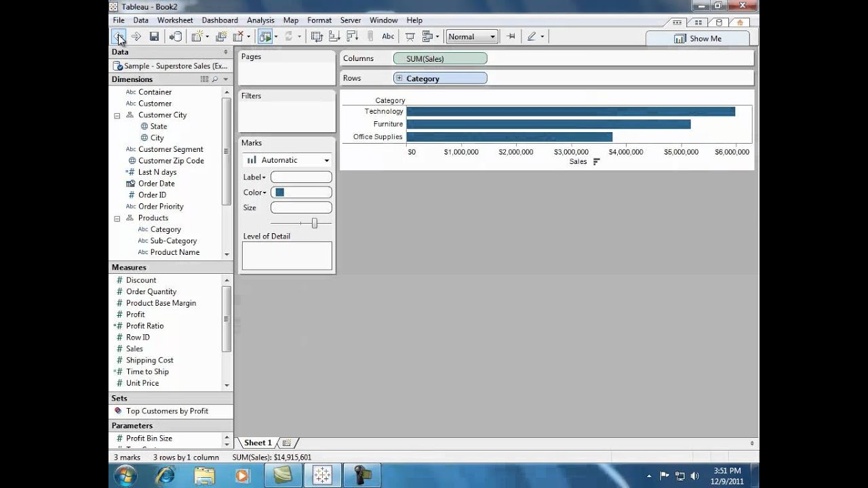Viewport: 868px width, 488px height.
Task: Open the Color dropdown in Marks card
Action: (x=255, y=192)
